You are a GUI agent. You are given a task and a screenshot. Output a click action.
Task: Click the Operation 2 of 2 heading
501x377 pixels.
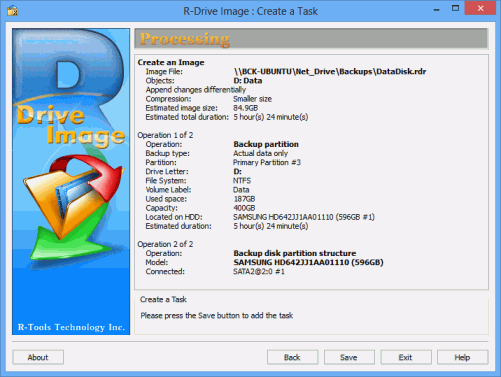pos(165,244)
